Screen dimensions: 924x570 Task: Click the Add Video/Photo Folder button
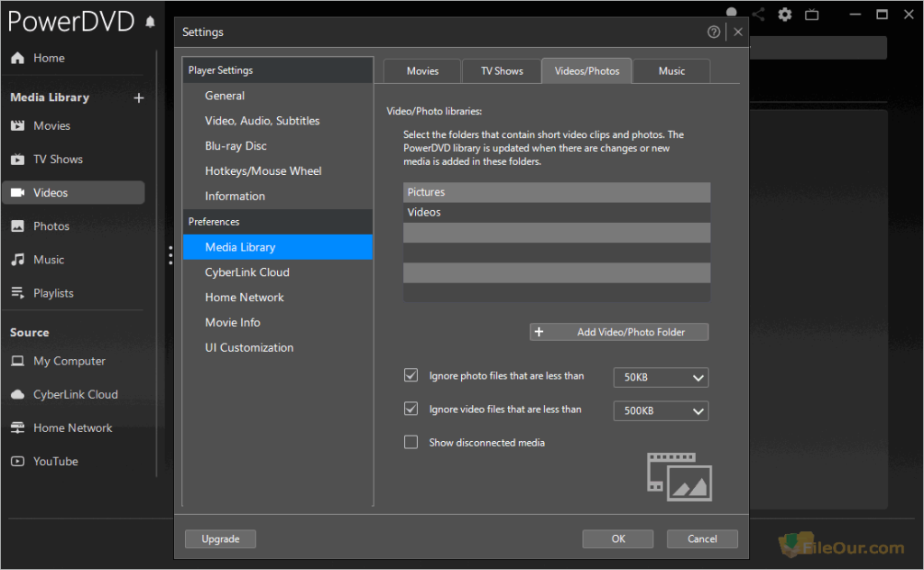pos(618,331)
